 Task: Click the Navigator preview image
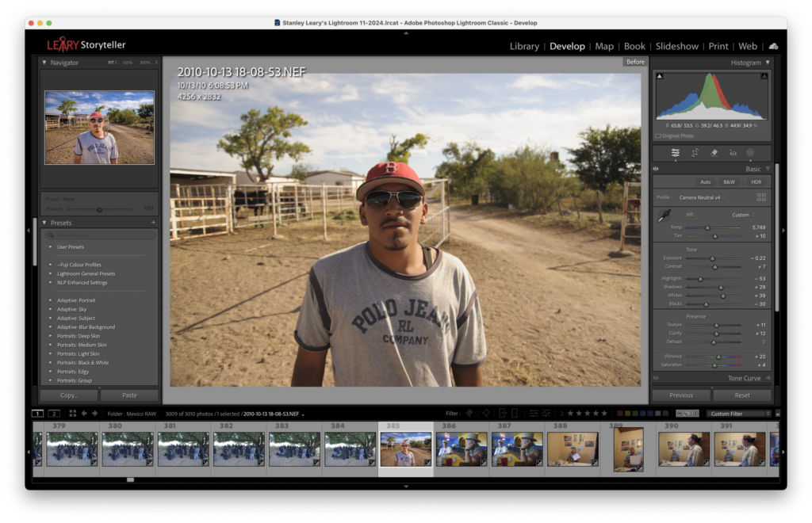click(x=99, y=128)
